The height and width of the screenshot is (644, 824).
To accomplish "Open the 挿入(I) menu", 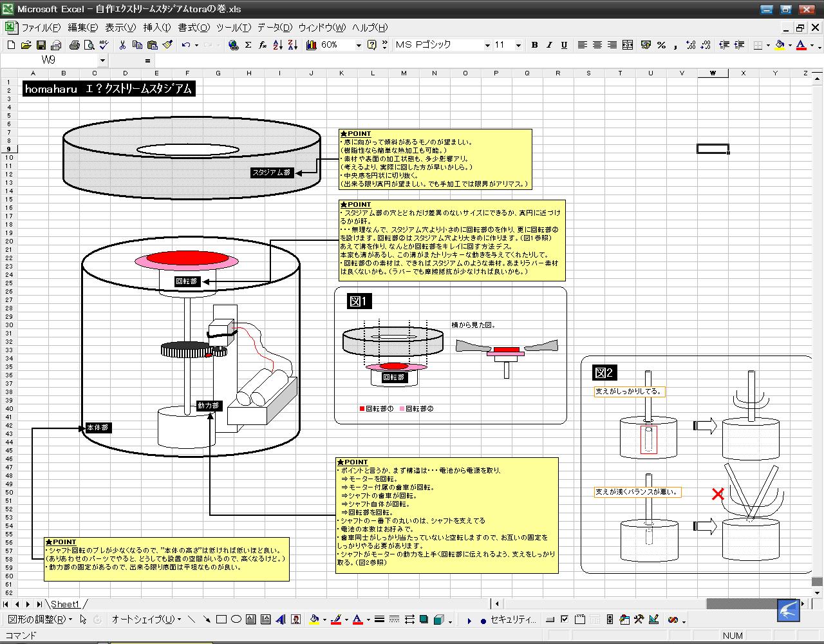I will click(x=156, y=28).
